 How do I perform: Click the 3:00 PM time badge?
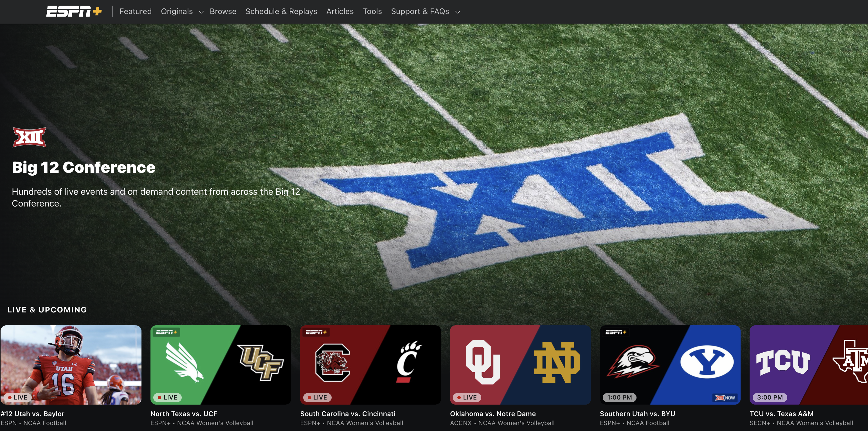tap(770, 397)
